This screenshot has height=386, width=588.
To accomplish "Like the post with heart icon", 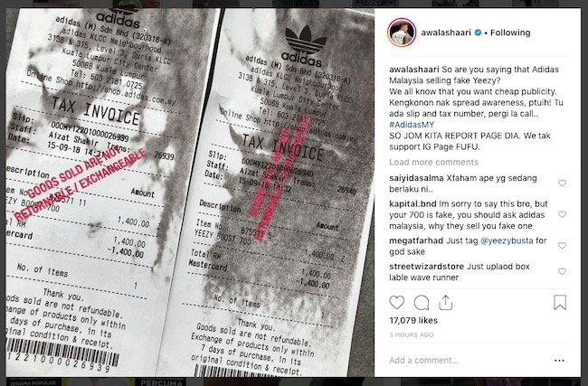I will pyautogui.click(x=397, y=303).
